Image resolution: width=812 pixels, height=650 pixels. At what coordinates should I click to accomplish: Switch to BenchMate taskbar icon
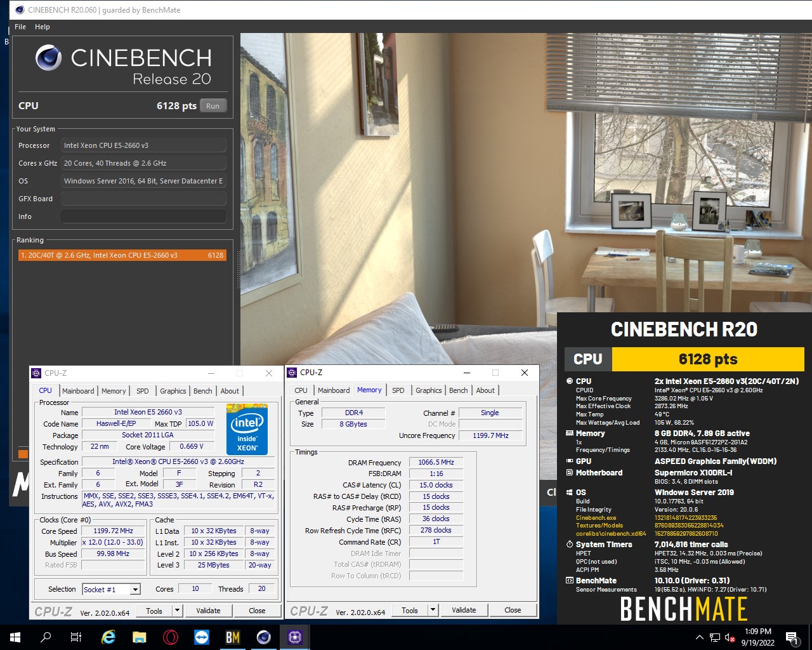point(233,637)
